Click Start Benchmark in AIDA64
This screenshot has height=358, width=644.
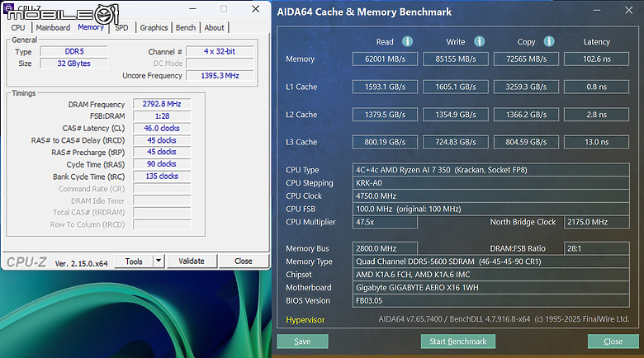click(x=458, y=342)
